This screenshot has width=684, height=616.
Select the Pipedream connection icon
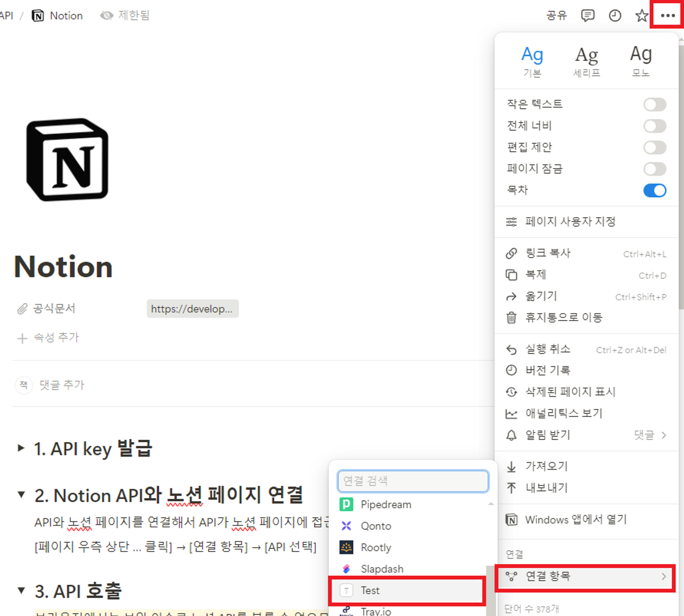pos(346,504)
